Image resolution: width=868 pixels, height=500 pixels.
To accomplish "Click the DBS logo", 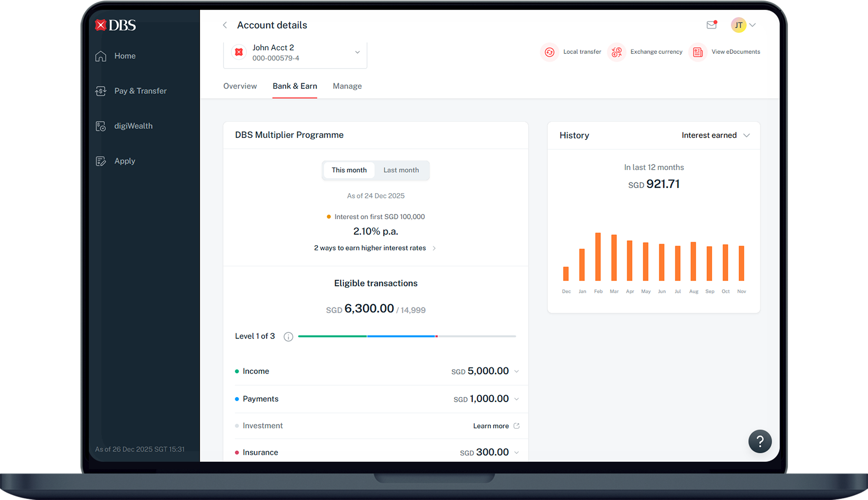I will pos(115,25).
